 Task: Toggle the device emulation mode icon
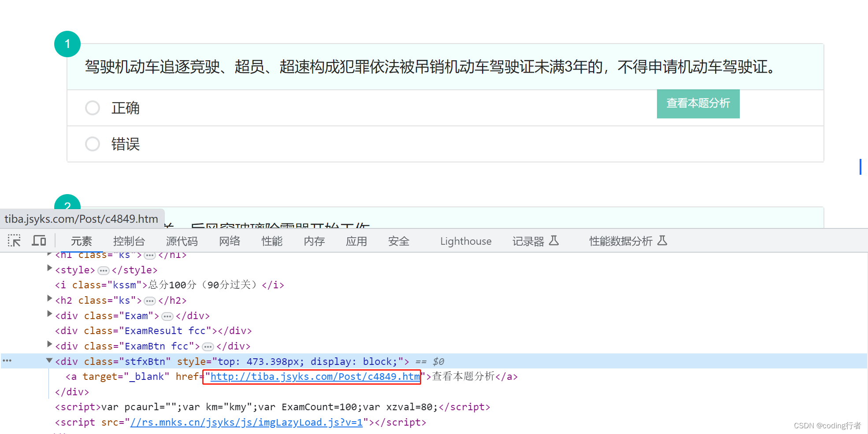(38, 240)
